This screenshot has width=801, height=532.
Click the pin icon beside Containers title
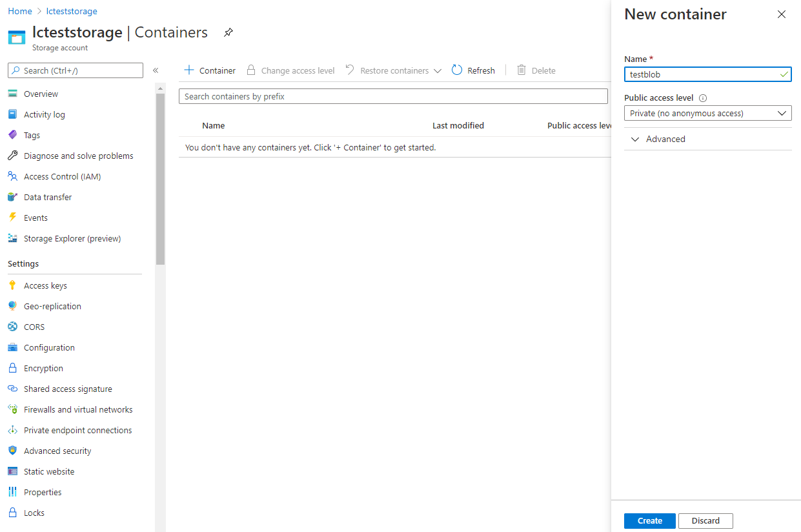tap(228, 33)
